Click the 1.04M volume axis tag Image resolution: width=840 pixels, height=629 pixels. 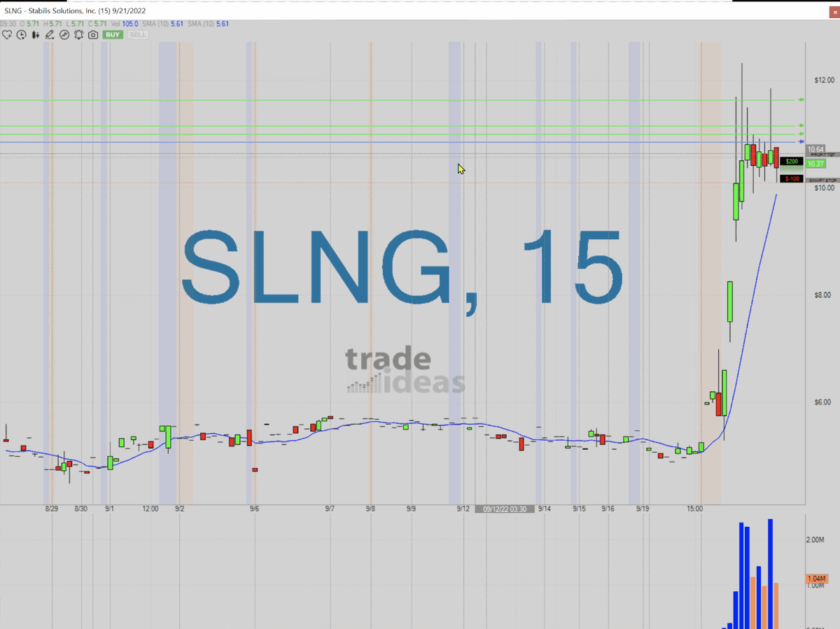click(817, 579)
